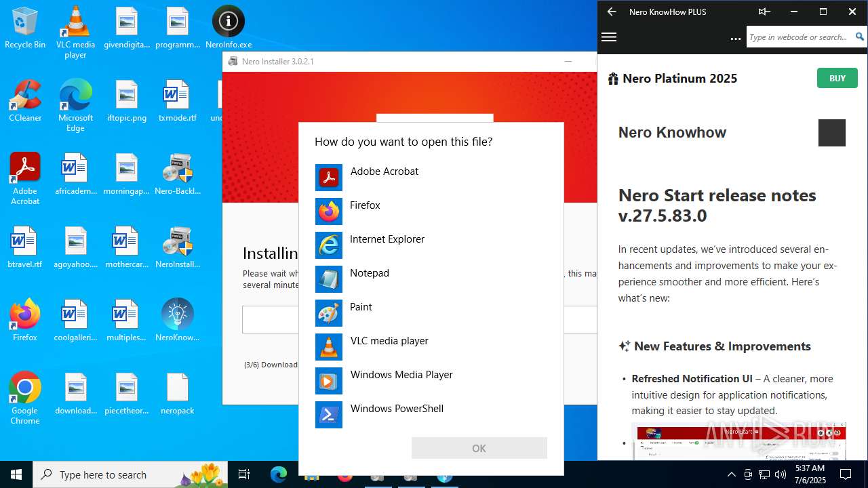
Task: Click the taskbar clock showing 5:37 AM
Action: tap(810, 474)
